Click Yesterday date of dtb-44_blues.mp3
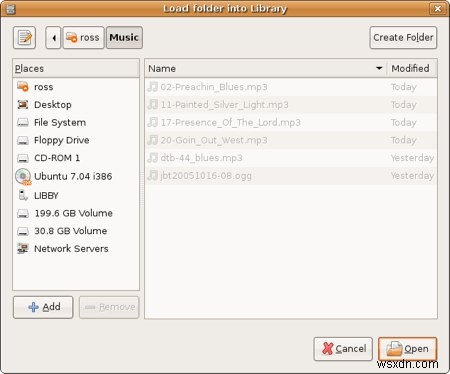This screenshot has height=374, width=450. (412, 158)
